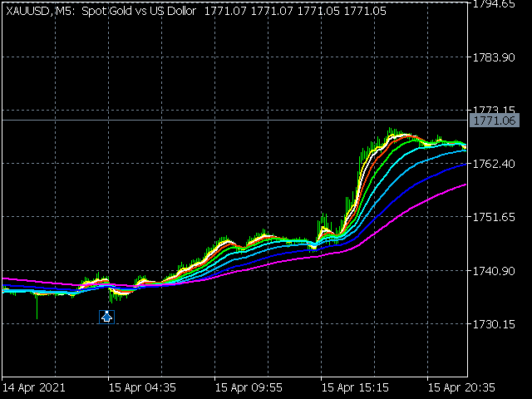The height and width of the screenshot is (399, 532).
Task: Click the 1773.15 price scale label
Action: point(494,110)
